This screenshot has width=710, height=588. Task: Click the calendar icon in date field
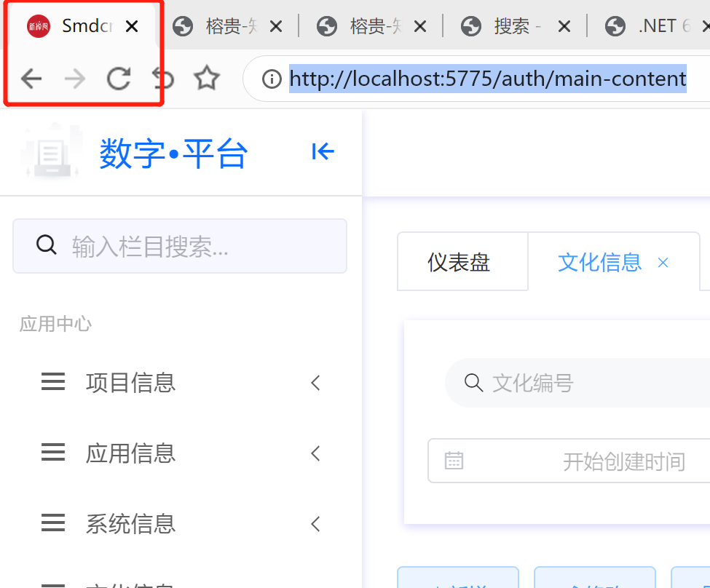454,461
